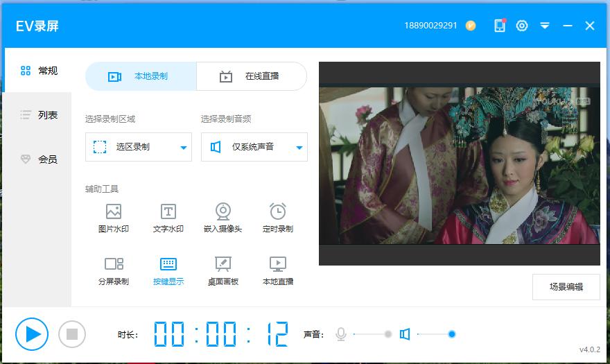This screenshot has width=610, height=364.
Task: Open the 文字水印 text watermark tool
Action: (x=168, y=218)
